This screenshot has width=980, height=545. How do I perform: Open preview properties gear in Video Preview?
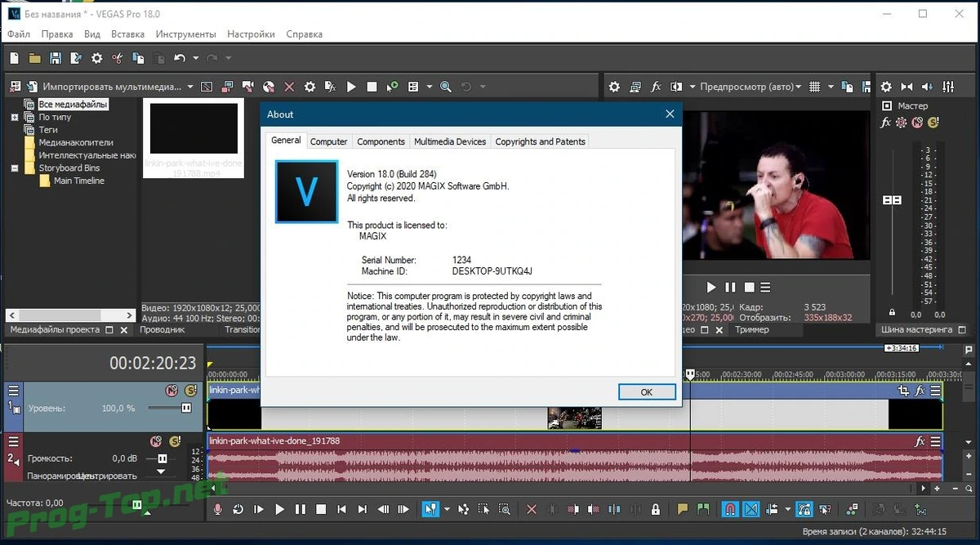tap(614, 86)
